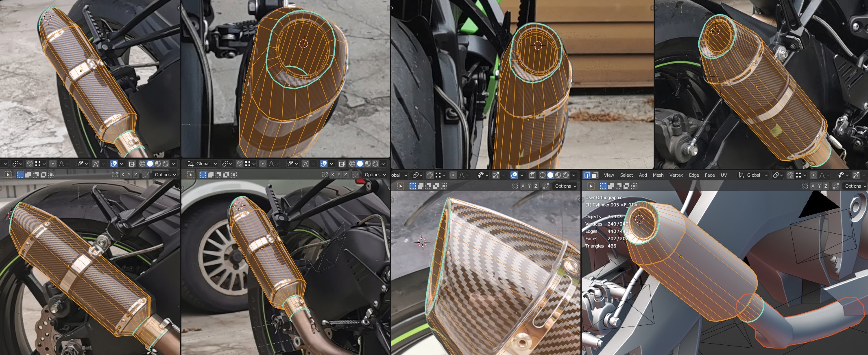The height and width of the screenshot is (355, 868).
Task: Select the Tweak tool in leftmost lower viewport
Action: [x=8, y=175]
